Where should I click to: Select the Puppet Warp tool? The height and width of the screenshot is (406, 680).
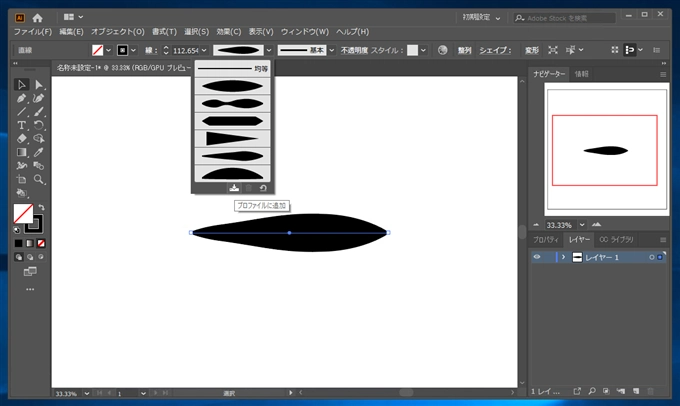tap(21, 166)
